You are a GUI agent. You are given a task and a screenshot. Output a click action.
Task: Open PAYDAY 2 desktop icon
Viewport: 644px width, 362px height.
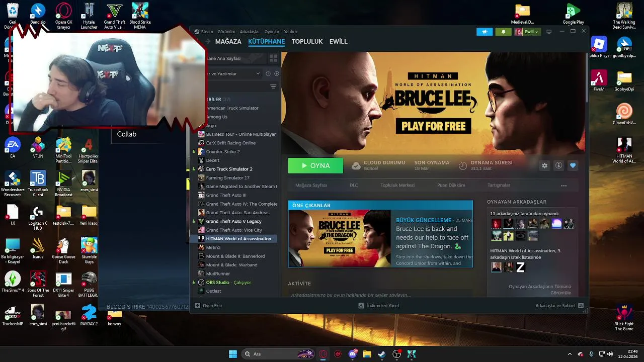pos(89,315)
